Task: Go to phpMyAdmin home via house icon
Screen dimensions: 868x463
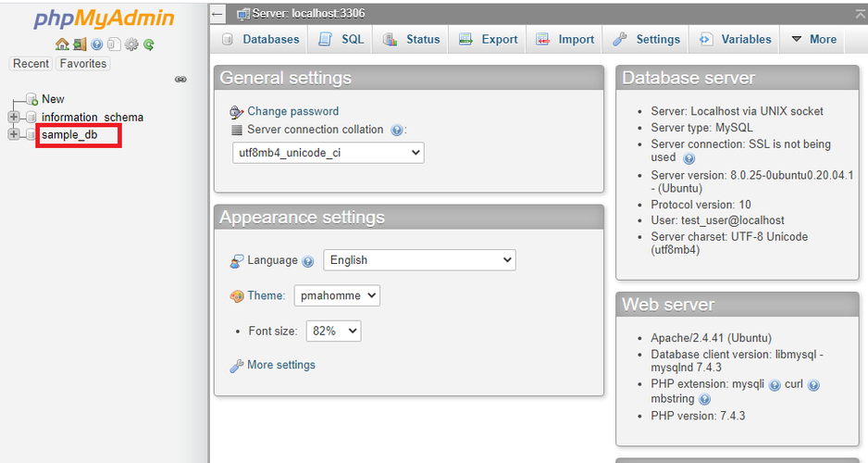Action: pyautogui.click(x=62, y=44)
